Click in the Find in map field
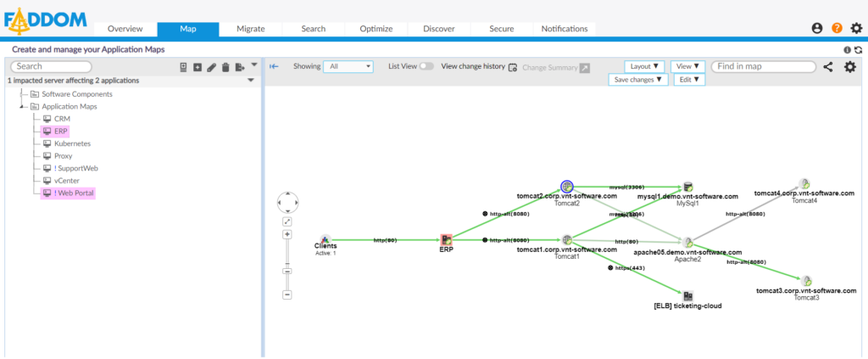The image size is (868, 359). tap(764, 66)
